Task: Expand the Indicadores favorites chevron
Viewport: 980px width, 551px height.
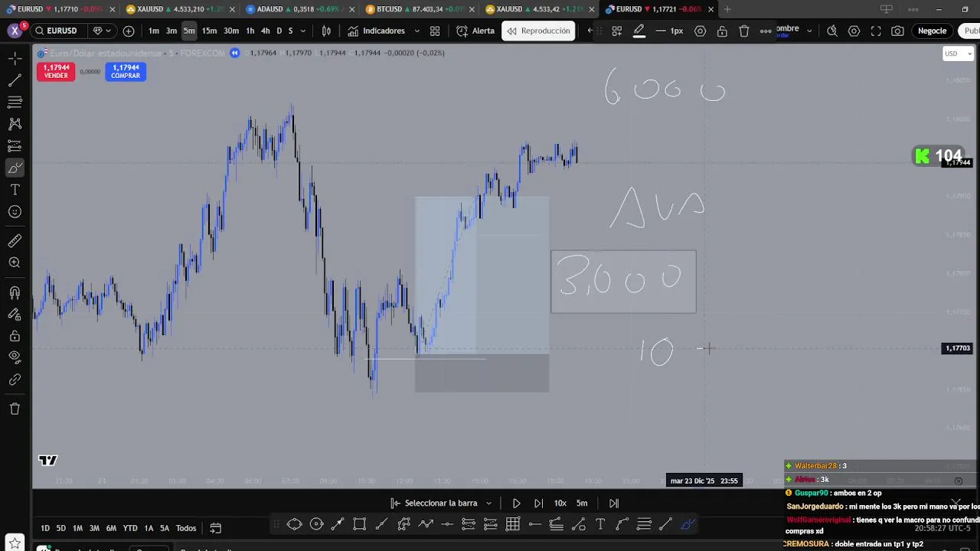Action: tap(416, 31)
